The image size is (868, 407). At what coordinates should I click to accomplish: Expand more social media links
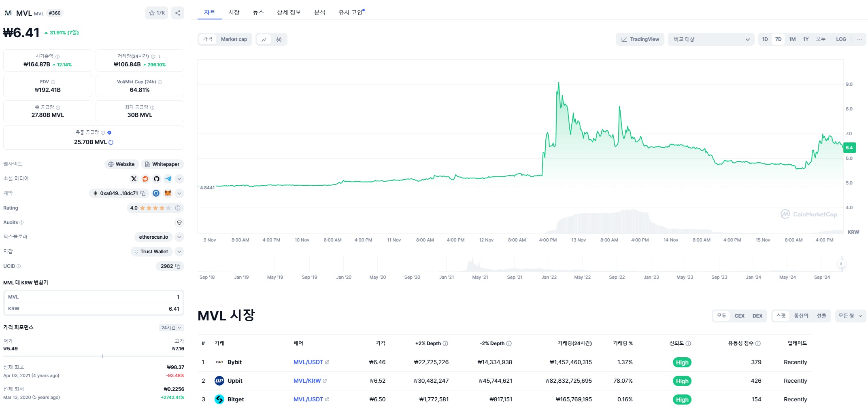click(179, 179)
